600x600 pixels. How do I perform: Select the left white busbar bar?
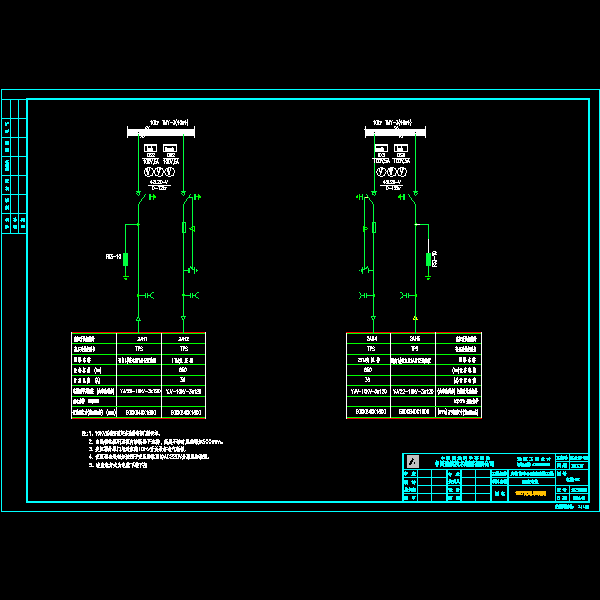point(161,133)
